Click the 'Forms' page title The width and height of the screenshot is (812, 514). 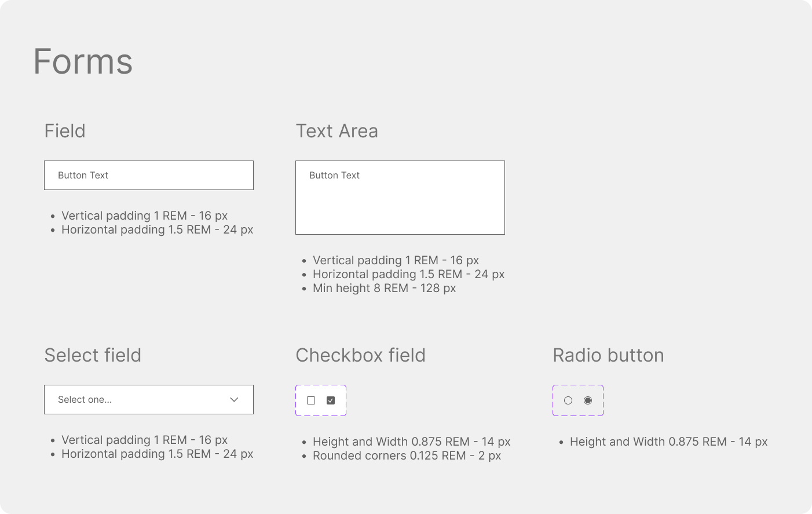83,61
